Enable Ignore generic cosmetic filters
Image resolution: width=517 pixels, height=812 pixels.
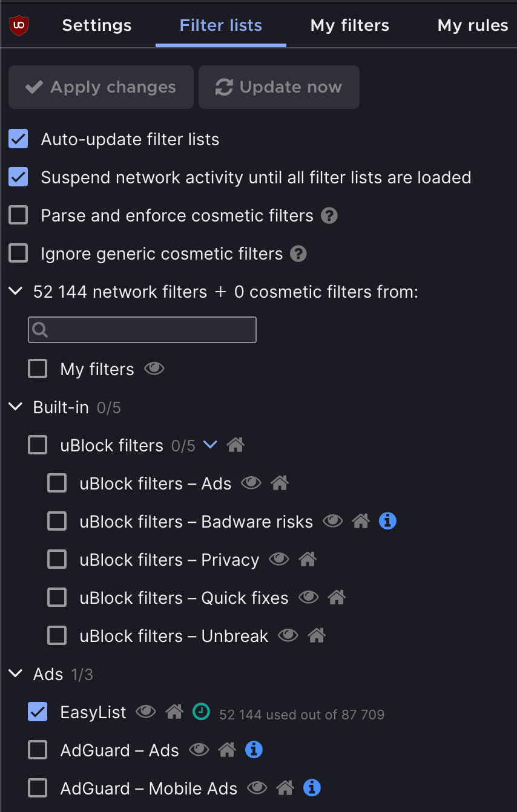(x=18, y=253)
